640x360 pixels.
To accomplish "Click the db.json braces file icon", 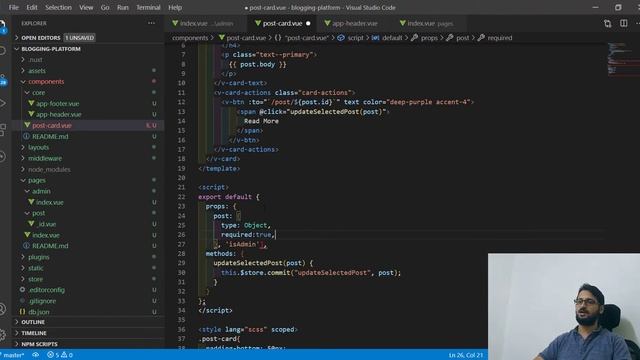I will click(x=22, y=311).
